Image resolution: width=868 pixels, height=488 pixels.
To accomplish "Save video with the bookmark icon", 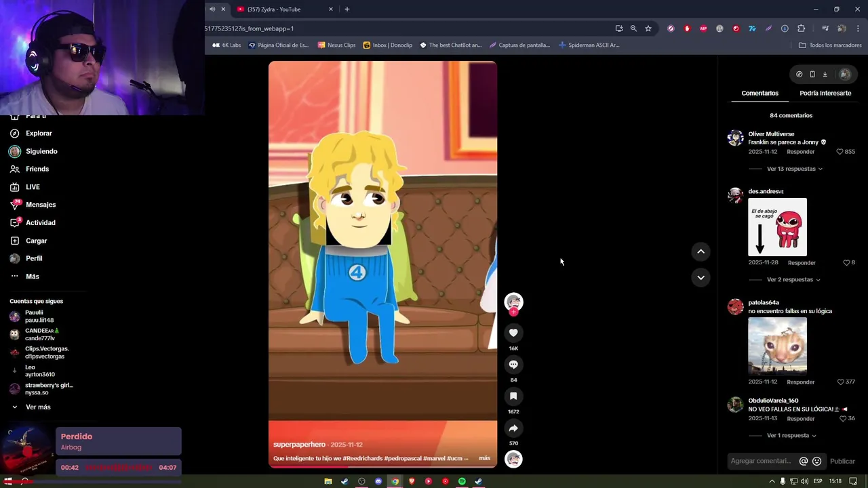I will click(513, 396).
